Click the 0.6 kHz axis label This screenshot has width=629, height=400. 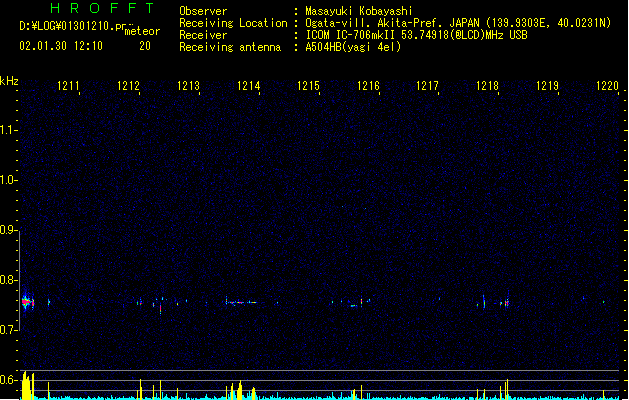[8, 380]
